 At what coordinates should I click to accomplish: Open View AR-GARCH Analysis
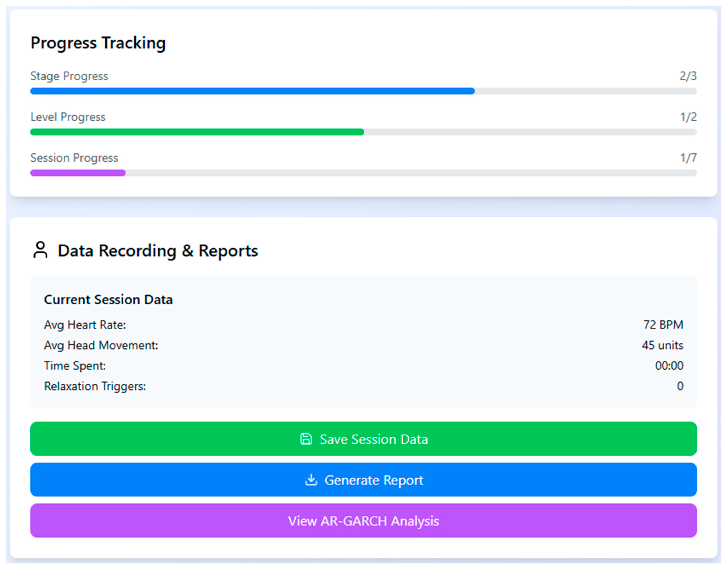[x=363, y=521]
